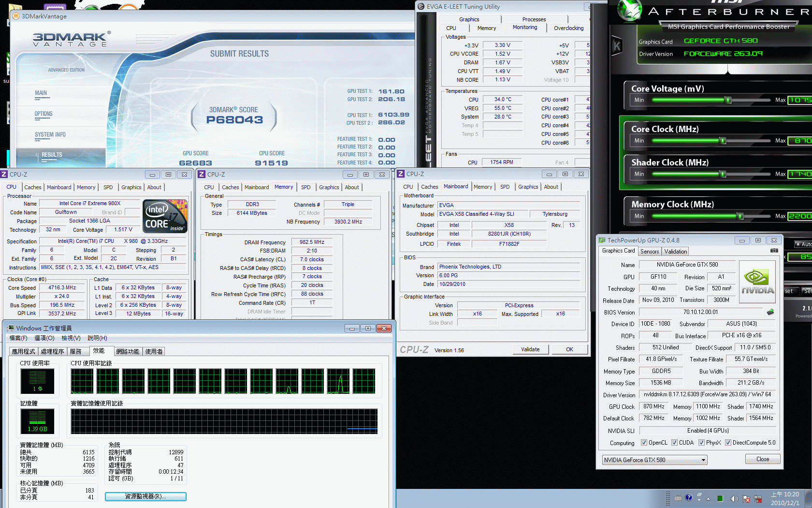Click the Memory Clock slider handle
Screen dimensions: 812x508
coord(740,216)
